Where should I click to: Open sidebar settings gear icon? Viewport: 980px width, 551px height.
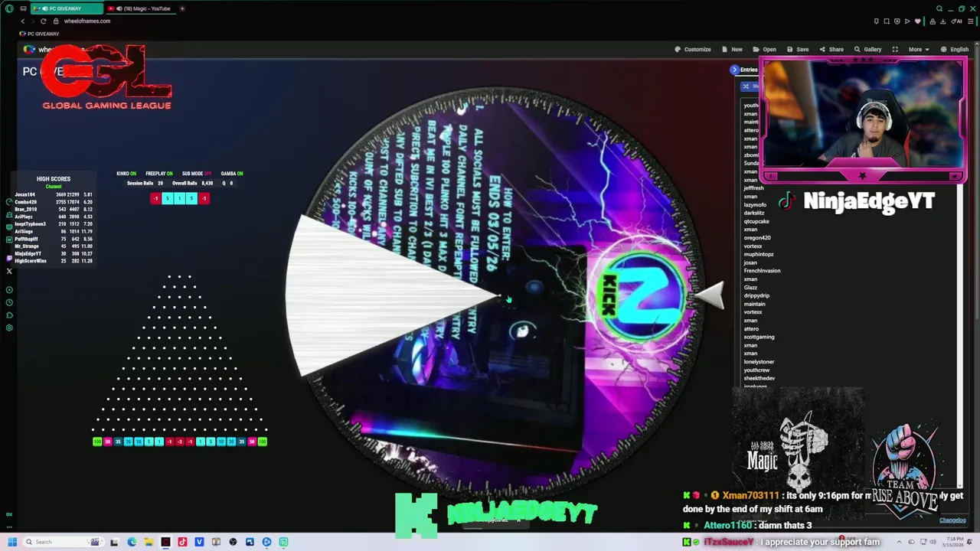(9, 328)
